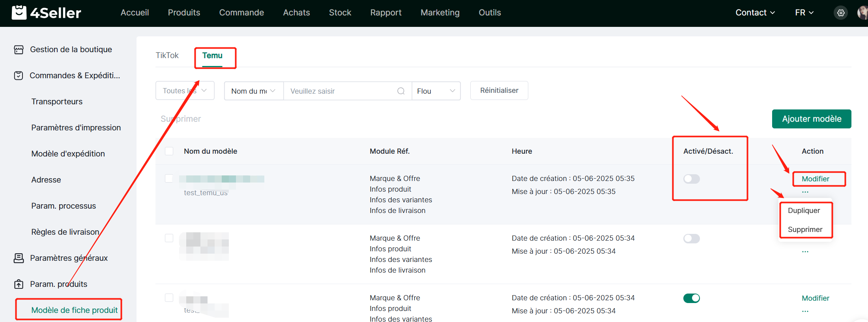Switch to the TikTok tab

167,55
